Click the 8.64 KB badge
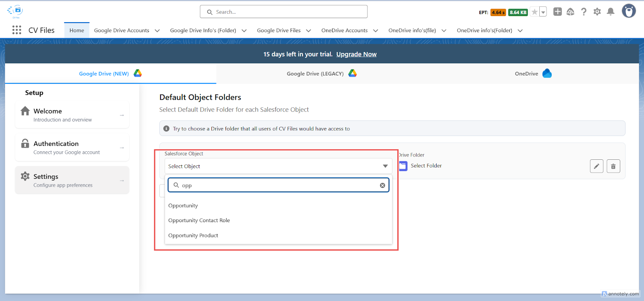This screenshot has width=644, height=301. (x=518, y=12)
